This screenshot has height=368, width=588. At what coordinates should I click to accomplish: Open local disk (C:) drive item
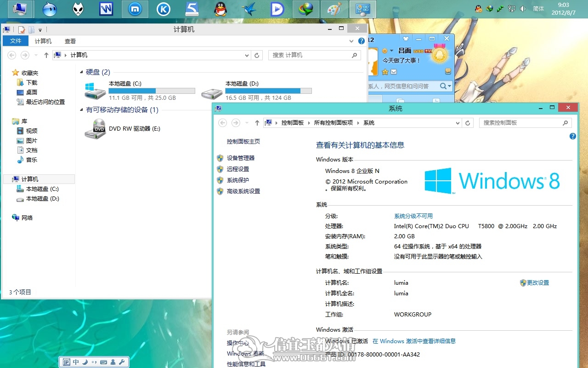point(140,91)
